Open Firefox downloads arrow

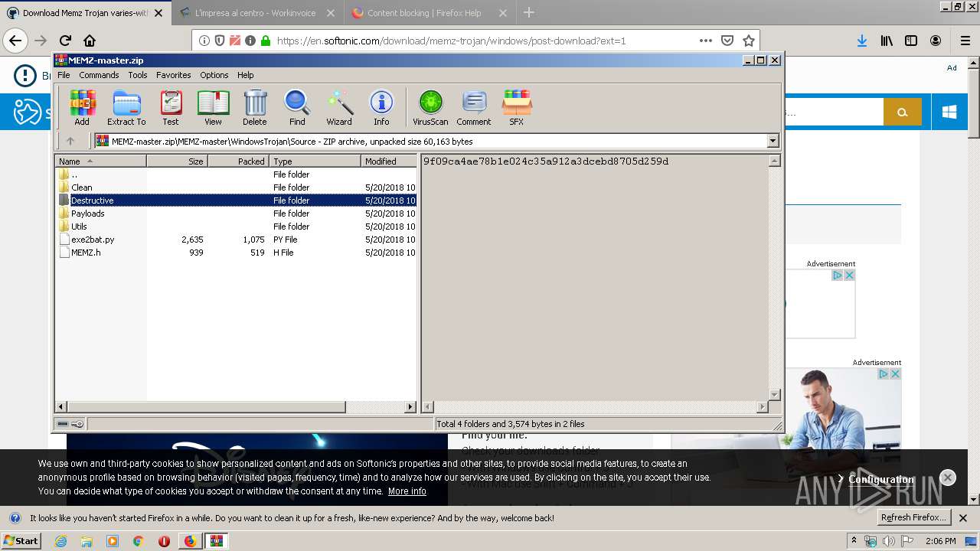click(x=862, y=41)
